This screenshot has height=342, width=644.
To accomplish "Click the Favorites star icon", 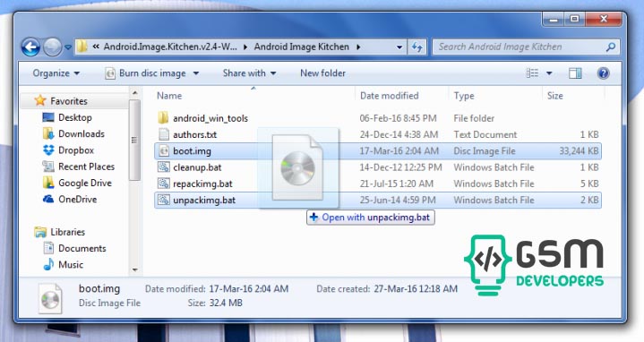I will point(40,100).
